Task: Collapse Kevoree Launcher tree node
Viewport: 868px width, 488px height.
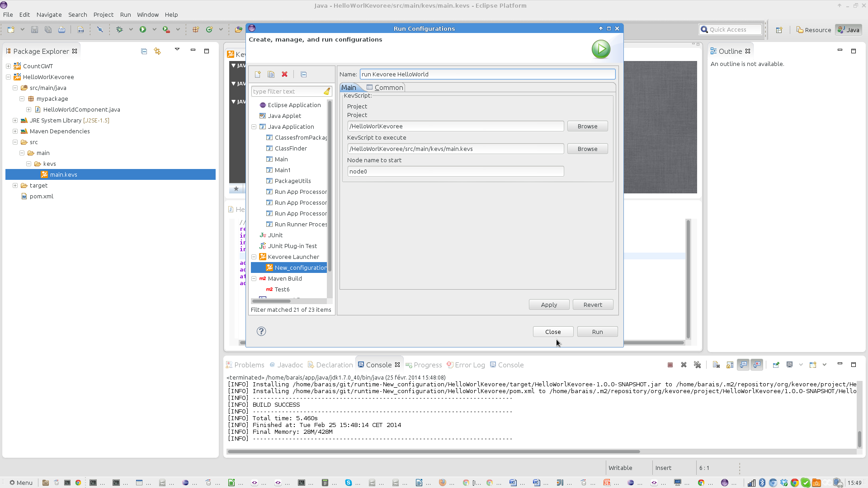Action: pos(254,257)
